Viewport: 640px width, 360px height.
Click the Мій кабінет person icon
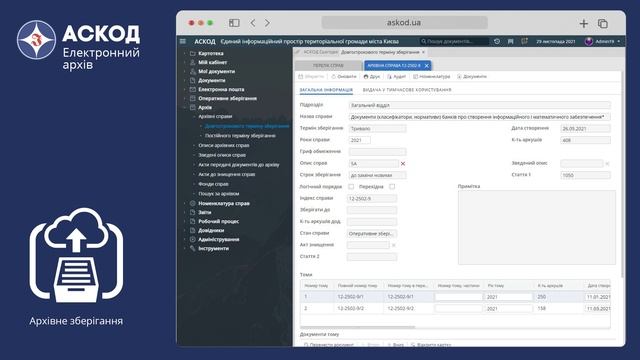(193, 62)
